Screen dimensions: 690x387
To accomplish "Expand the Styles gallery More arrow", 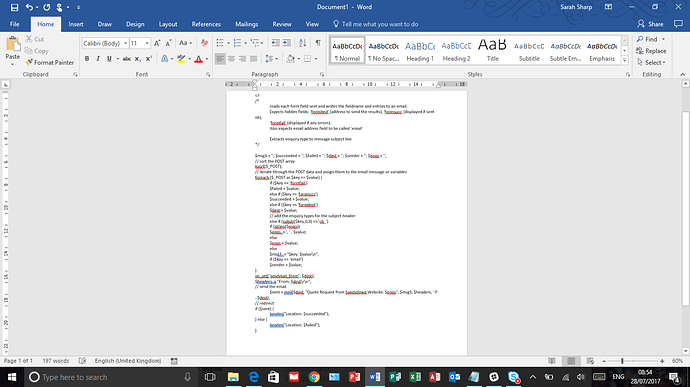I will 624,60.
